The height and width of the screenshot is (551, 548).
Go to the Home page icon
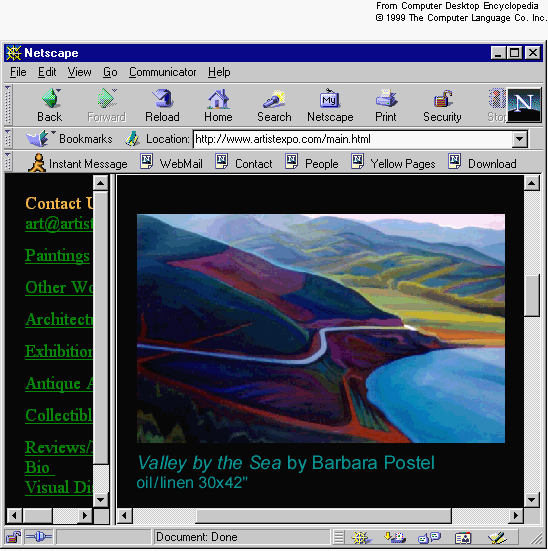[218, 105]
